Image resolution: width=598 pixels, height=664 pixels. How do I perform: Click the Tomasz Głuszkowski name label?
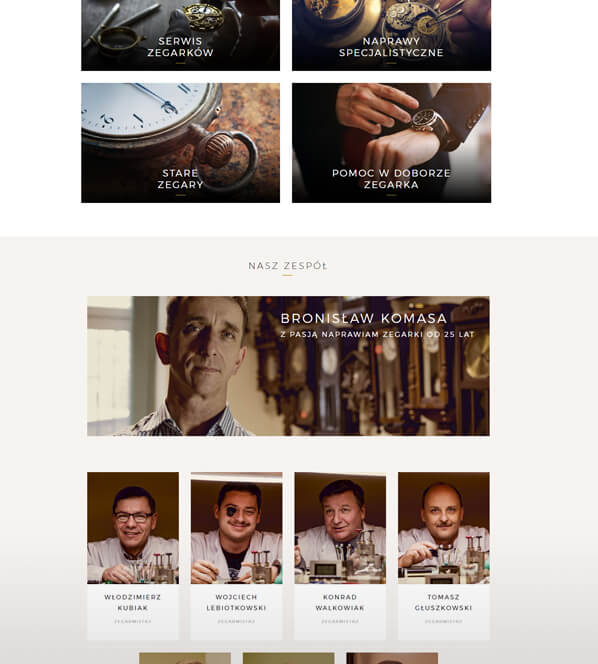pyautogui.click(x=443, y=602)
